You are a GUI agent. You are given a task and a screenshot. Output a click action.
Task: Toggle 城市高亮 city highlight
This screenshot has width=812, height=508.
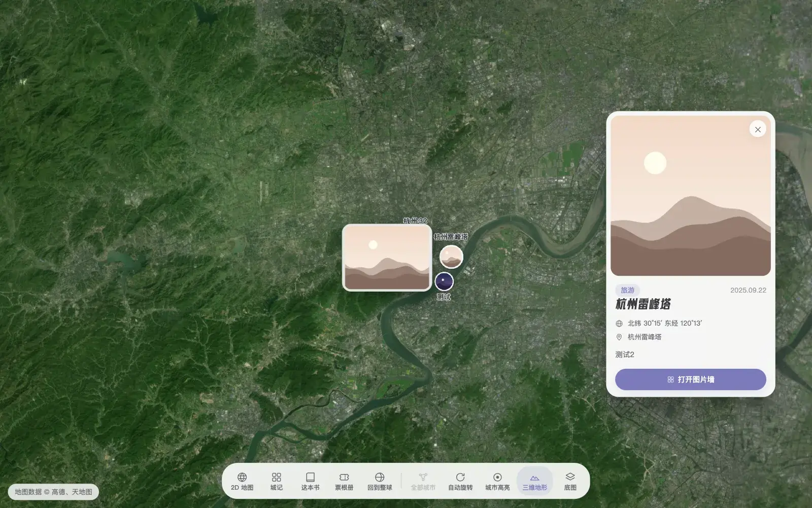click(497, 481)
